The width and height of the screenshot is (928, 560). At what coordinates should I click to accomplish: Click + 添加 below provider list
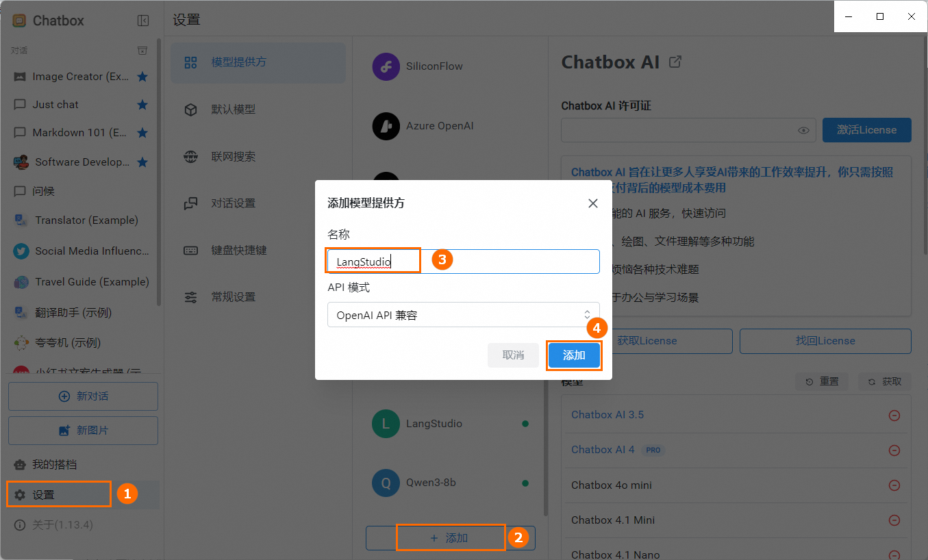click(451, 538)
